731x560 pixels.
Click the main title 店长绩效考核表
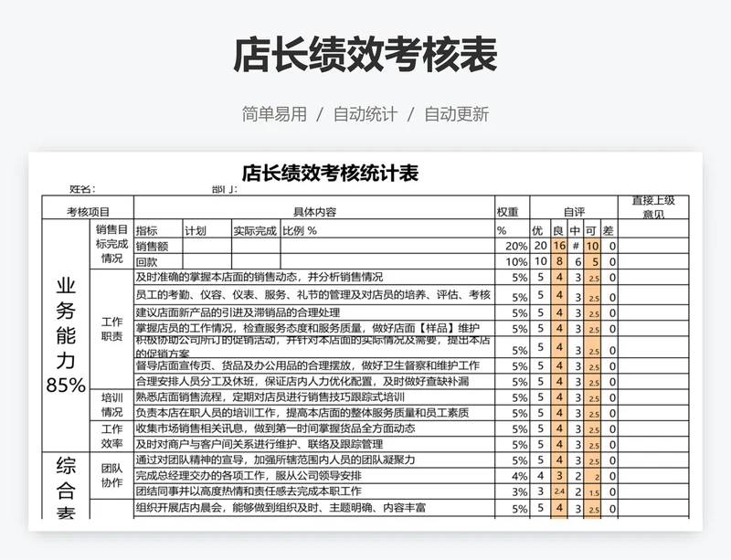[365, 55]
